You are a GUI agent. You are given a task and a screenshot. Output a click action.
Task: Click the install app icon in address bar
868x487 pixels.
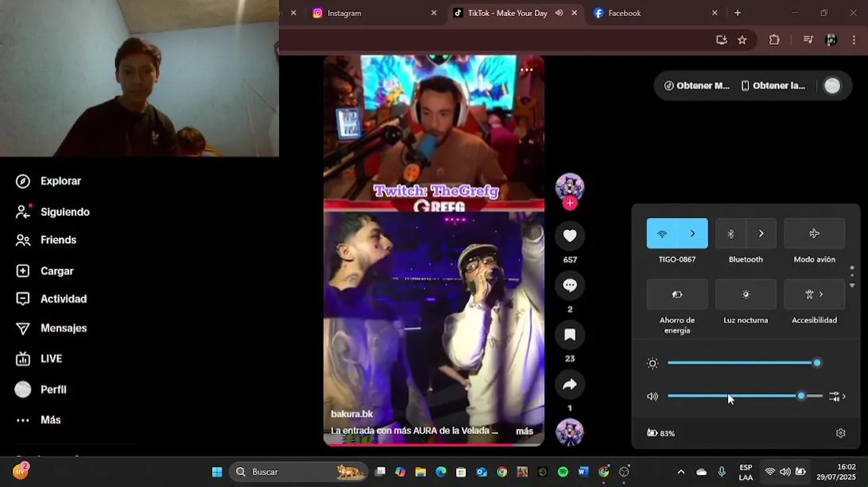pos(721,40)
